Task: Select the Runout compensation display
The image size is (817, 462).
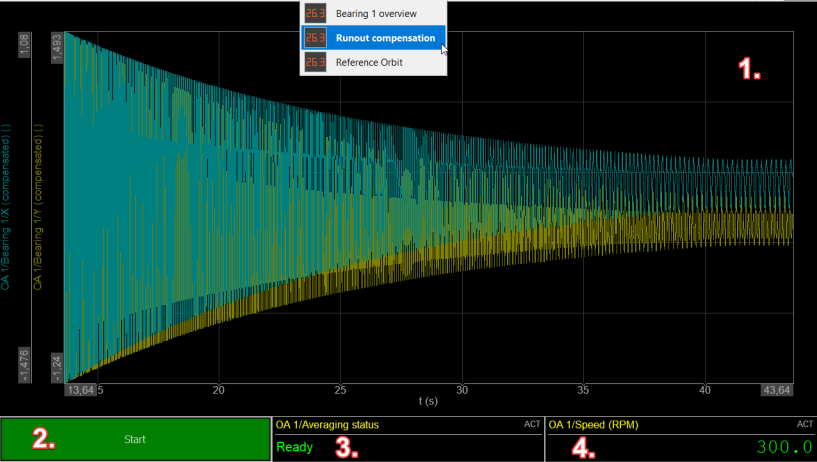Action: [373, 38]
